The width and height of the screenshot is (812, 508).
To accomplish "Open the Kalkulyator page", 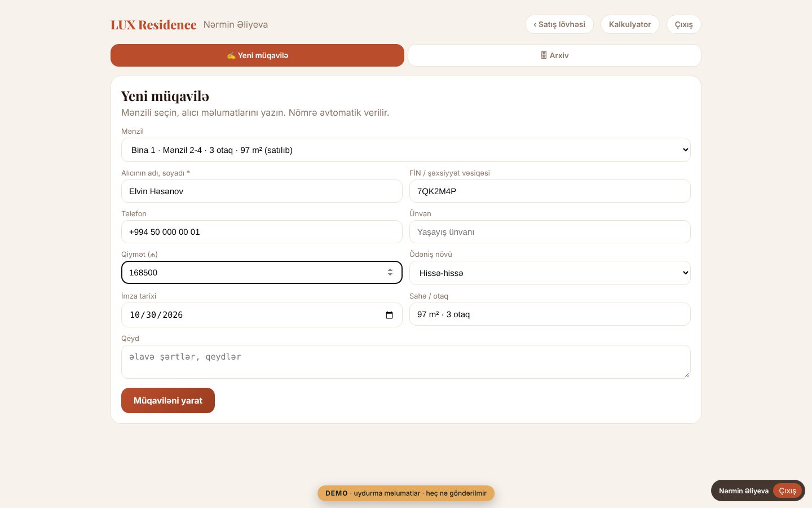I will 630,24.
